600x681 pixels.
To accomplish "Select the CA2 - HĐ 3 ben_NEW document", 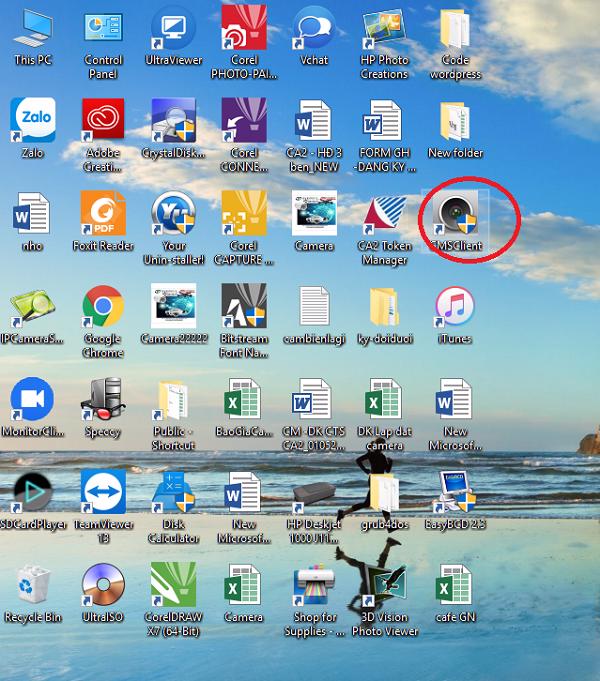I will click(314, 120).
